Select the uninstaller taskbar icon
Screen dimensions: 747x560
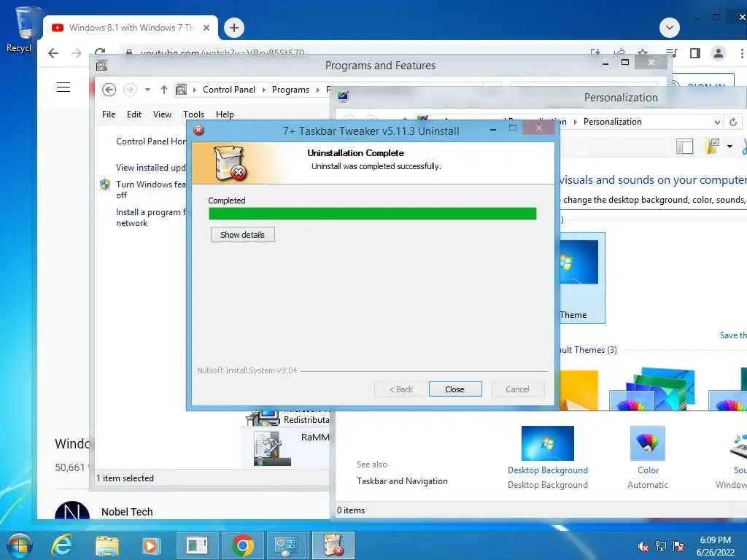333,545
